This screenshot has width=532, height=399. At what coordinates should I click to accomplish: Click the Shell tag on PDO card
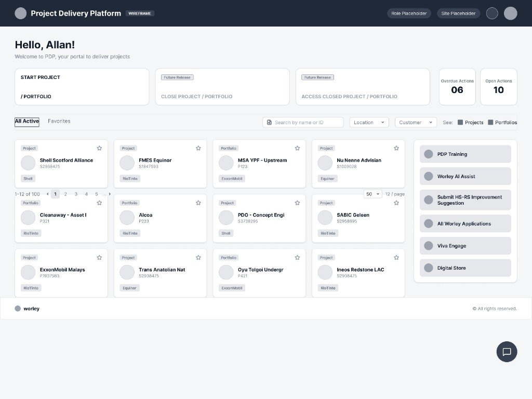click(226, 233)
